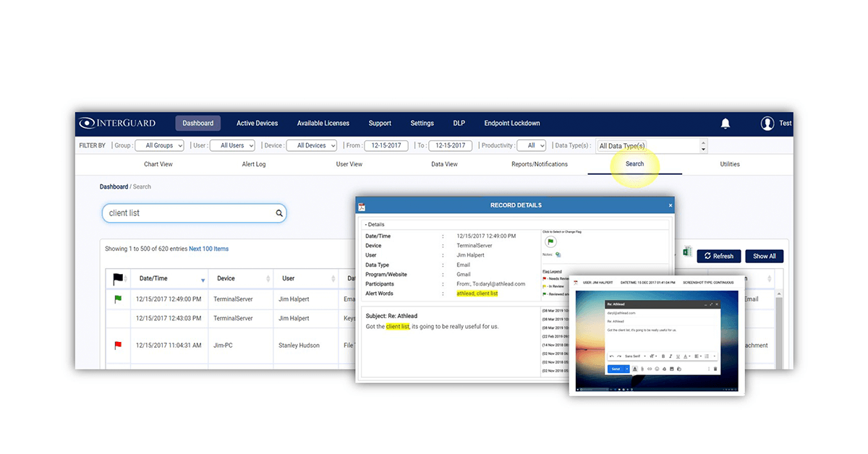Open Active Devices in the top nav
The height and width of the screenshot is (454, 868).
click(x=257, y=123)
